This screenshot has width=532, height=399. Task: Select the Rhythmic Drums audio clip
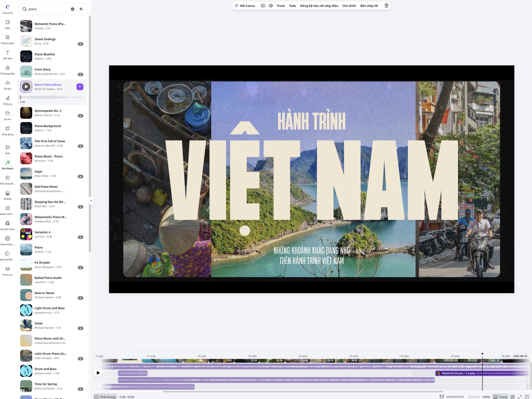point(481,373)
